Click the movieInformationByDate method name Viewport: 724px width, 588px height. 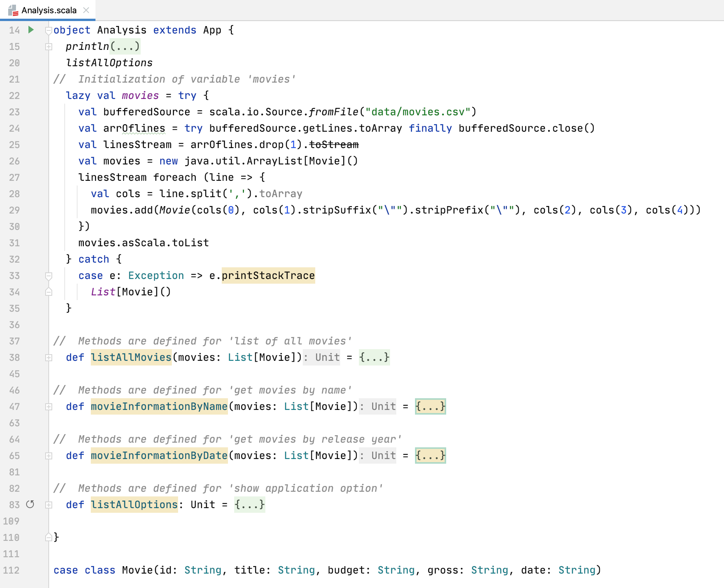pos(159,456)
